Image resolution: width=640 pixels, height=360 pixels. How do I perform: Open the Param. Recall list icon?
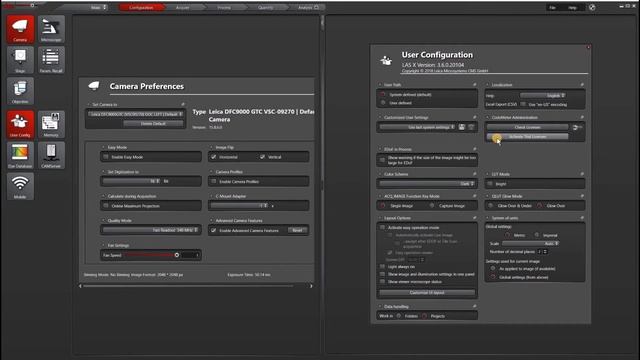(x=51, y=60)
